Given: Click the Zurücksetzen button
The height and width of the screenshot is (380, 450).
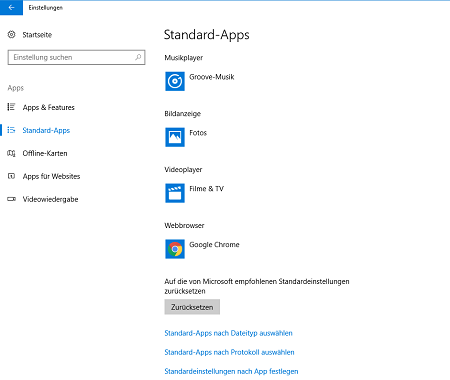Looking at the screenshot, I should tap(192, 307).
